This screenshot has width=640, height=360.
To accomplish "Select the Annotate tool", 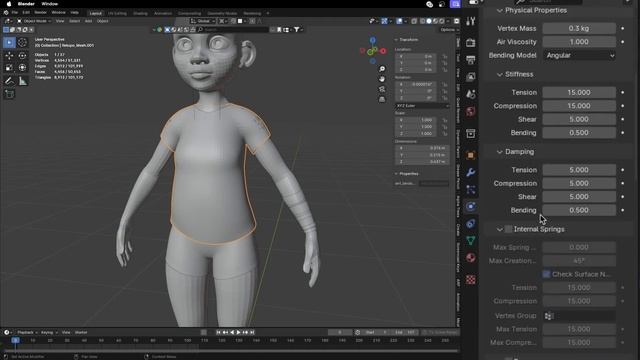I will [x=9, y=81].
